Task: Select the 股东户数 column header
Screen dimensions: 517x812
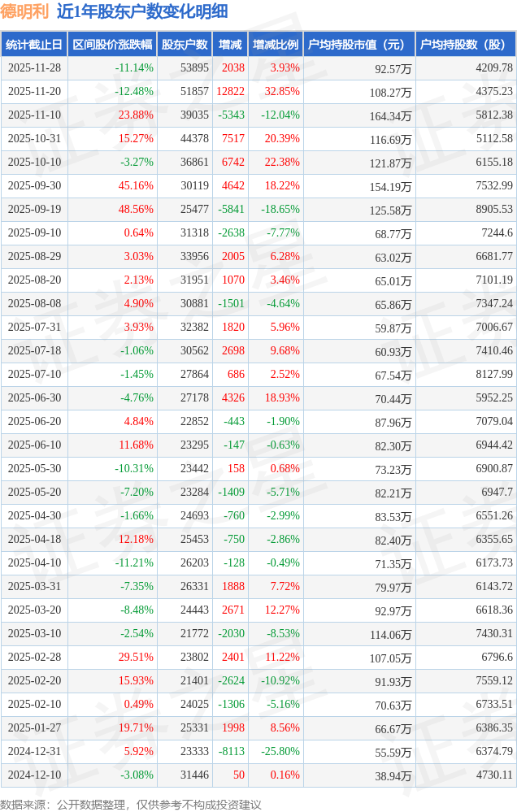Action: pos(185,45)
